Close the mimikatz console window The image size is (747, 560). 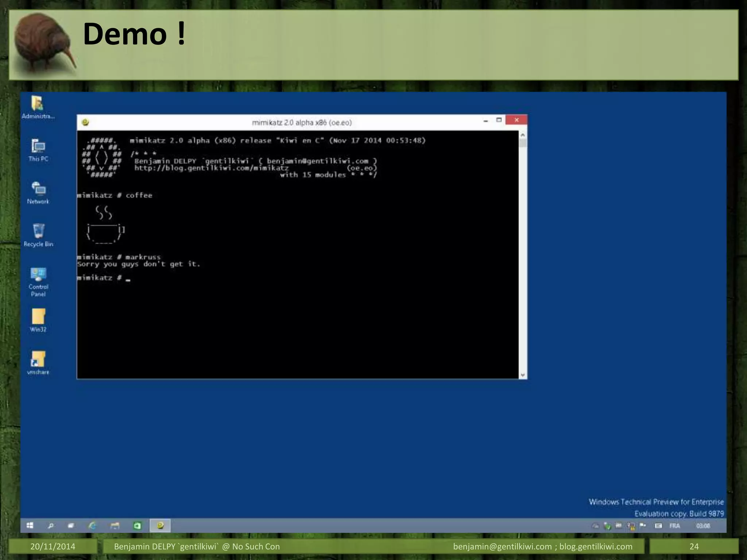516,120
